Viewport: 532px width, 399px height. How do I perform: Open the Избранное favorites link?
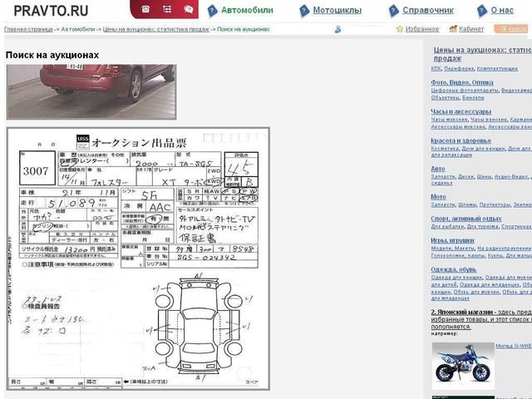[x=422, y=29]
